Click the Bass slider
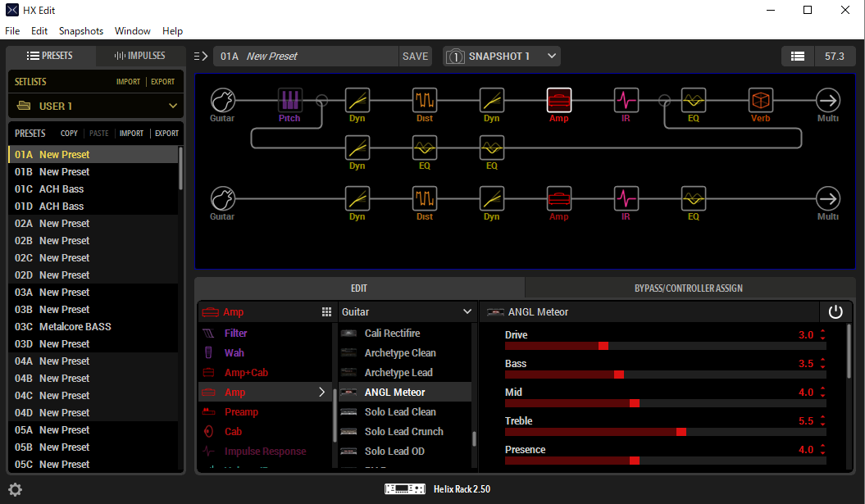 point(665,375)
